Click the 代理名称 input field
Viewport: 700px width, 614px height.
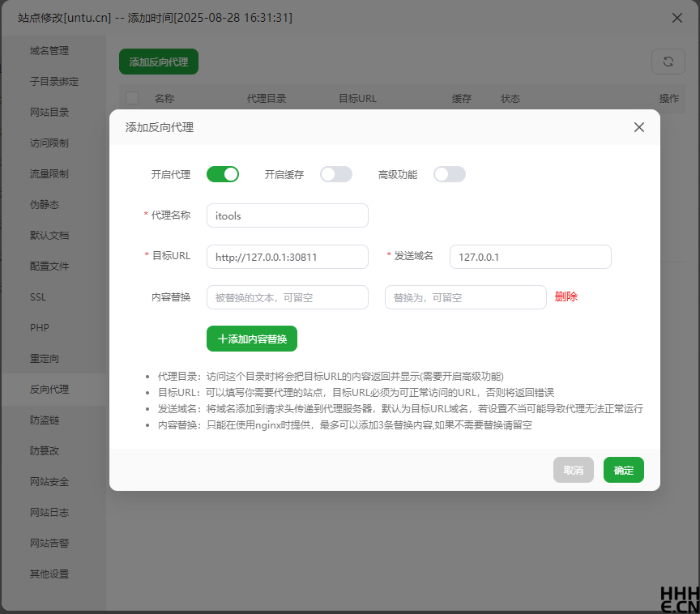click(288, 215)
